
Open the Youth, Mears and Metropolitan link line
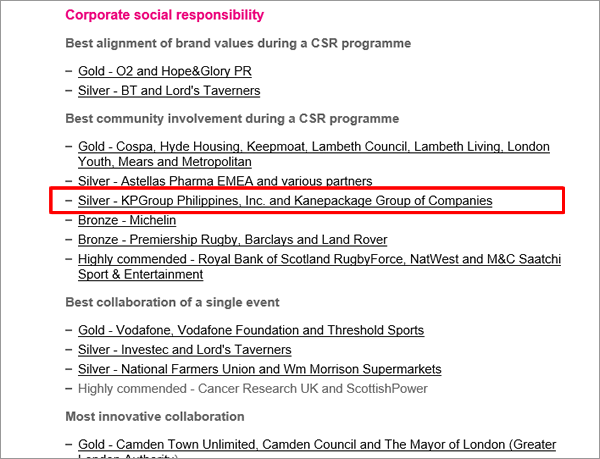(165, 162)
